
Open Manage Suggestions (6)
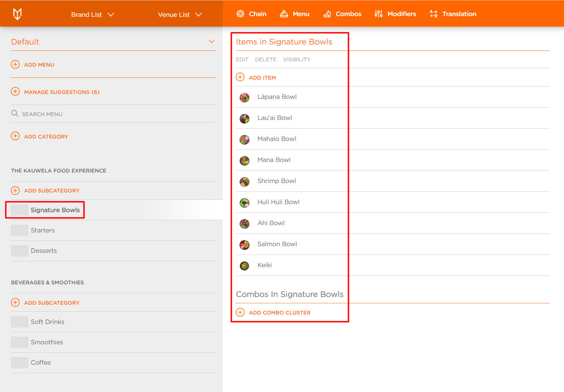click(62, 92)
